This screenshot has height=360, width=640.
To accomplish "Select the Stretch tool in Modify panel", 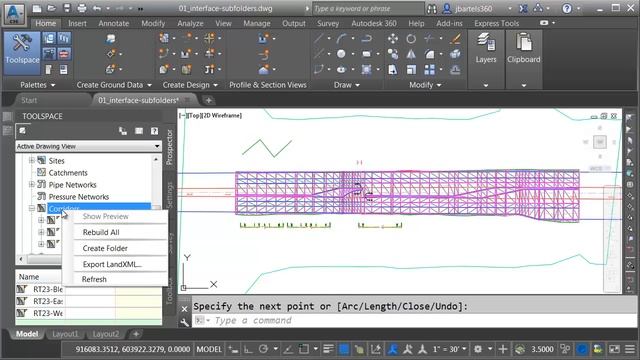I will pos(393,70).
